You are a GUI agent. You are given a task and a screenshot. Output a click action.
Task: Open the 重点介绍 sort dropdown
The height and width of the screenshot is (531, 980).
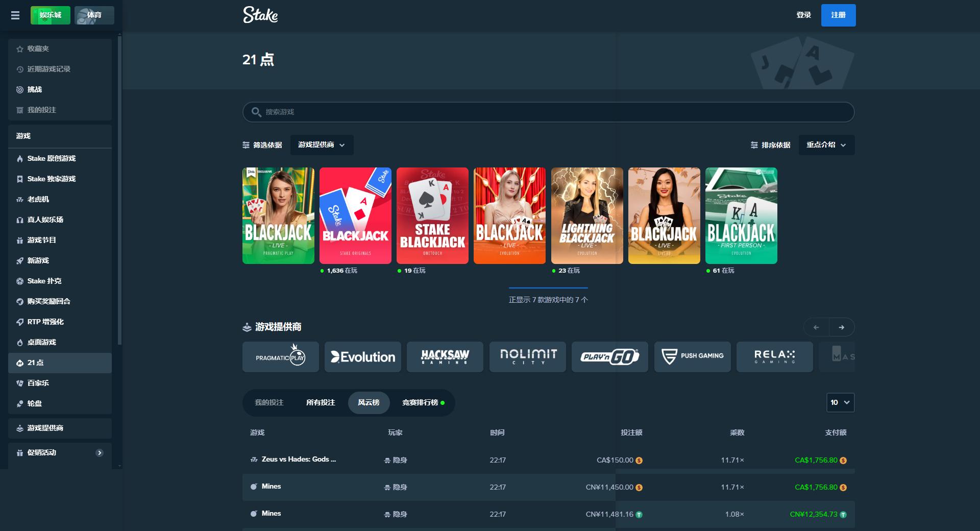coord(826,145)
